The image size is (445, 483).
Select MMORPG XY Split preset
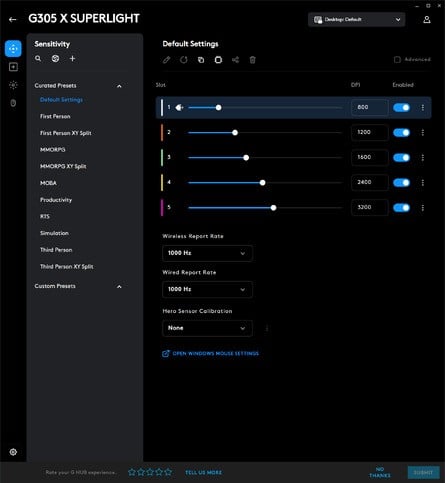63,166
